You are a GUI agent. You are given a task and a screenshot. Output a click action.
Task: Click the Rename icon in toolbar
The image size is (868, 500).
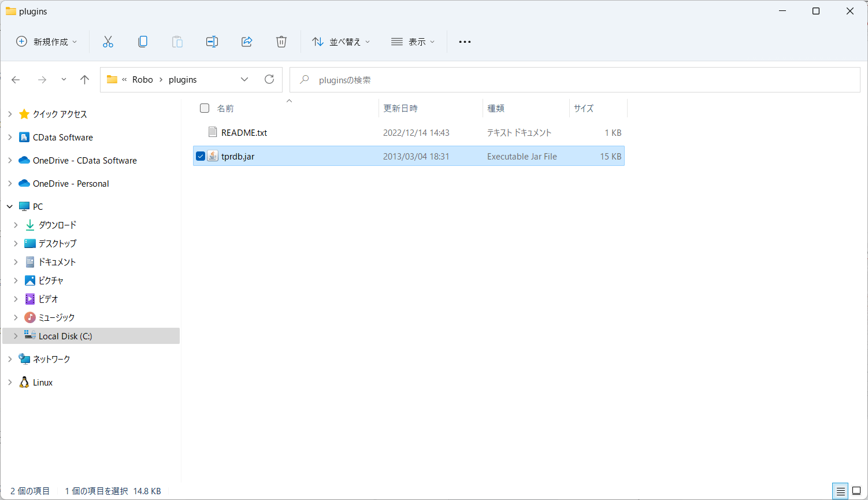coord(212,42)
